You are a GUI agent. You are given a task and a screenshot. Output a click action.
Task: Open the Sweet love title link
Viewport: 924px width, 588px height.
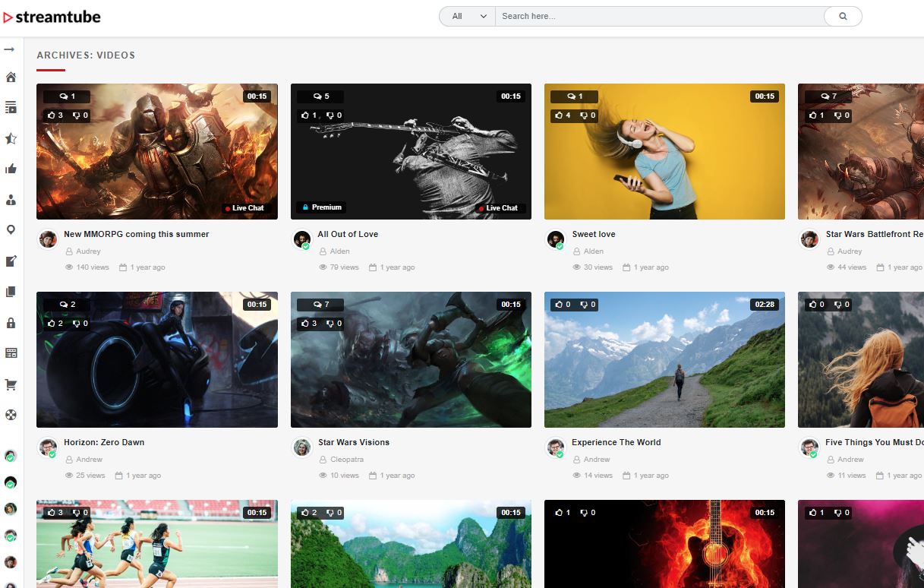click(594, 234)
